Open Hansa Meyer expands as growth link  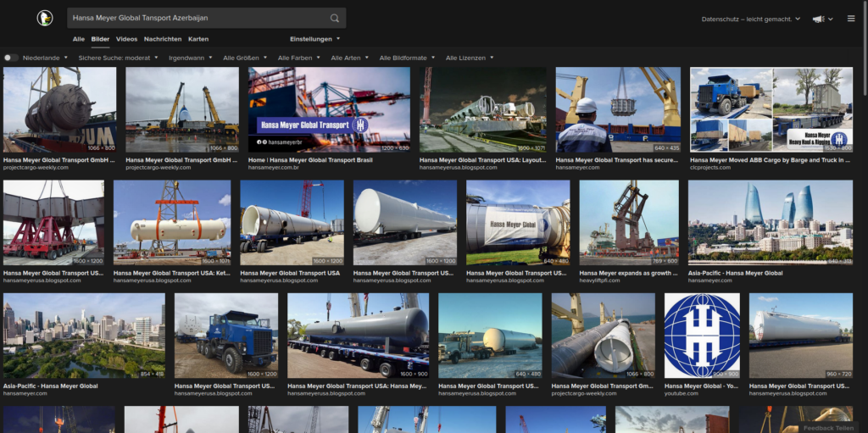pyautogui.click(x=628, y=273)
